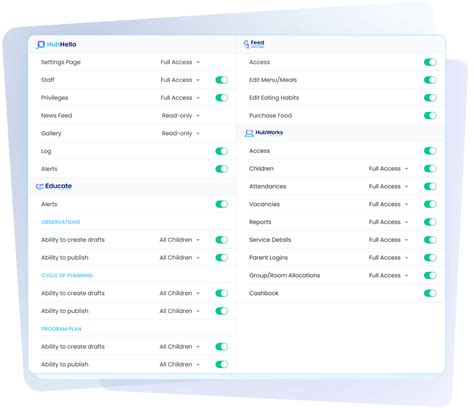474x408 pixels.
Task: Toggle the Cashbook switch
Action: (x=430, y=293)
